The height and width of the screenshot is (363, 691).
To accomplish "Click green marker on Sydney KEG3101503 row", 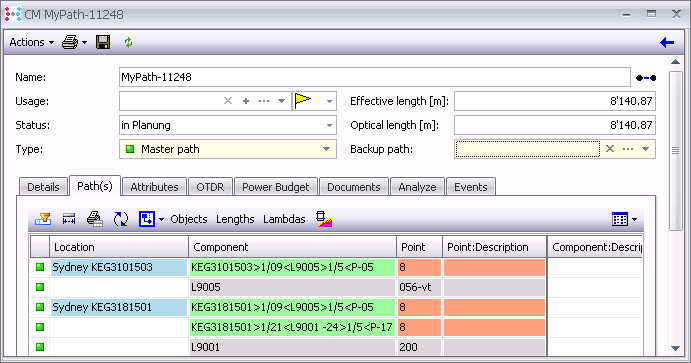I will point(40,267).
